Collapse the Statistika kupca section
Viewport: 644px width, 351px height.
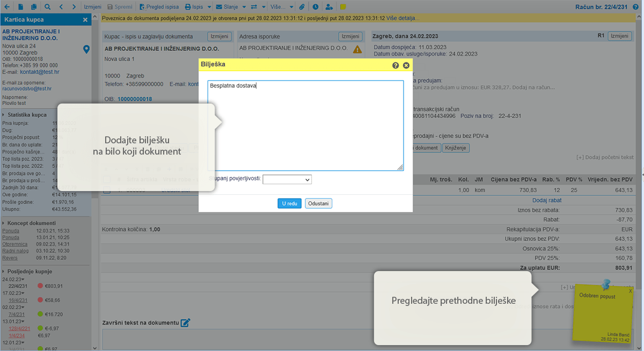[5, 115]
